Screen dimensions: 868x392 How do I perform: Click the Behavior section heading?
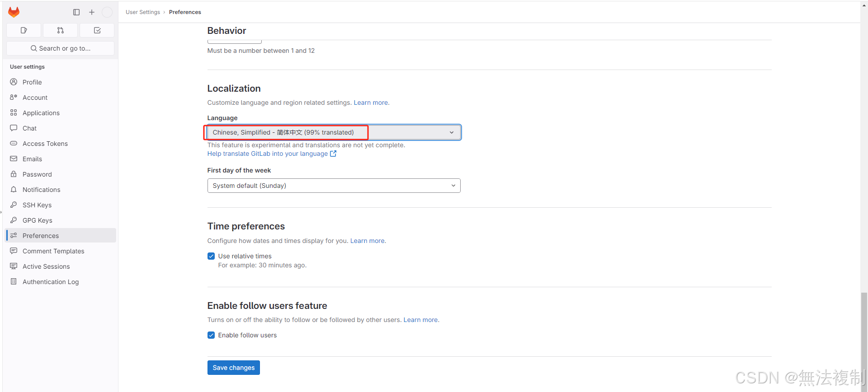point(226,31)
